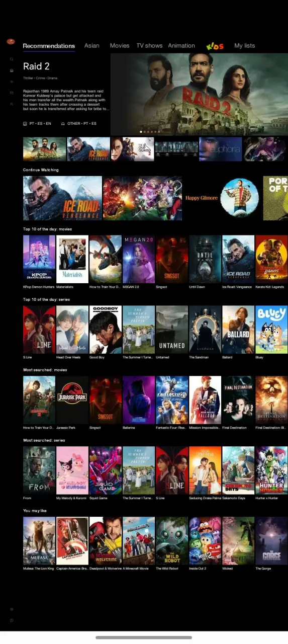288x644 pixels.
Task: Open settings gear icon in lower sidebar
Action: click(11, 609)
